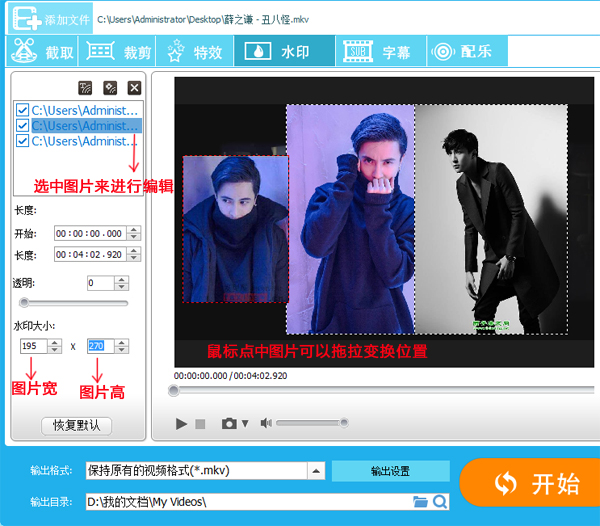Uncheck the first watermark file checkbox

(22, 110)
